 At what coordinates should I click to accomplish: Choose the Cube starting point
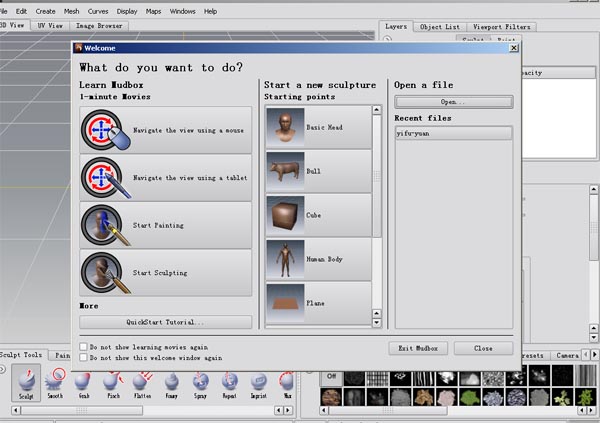tap(318, 215)
